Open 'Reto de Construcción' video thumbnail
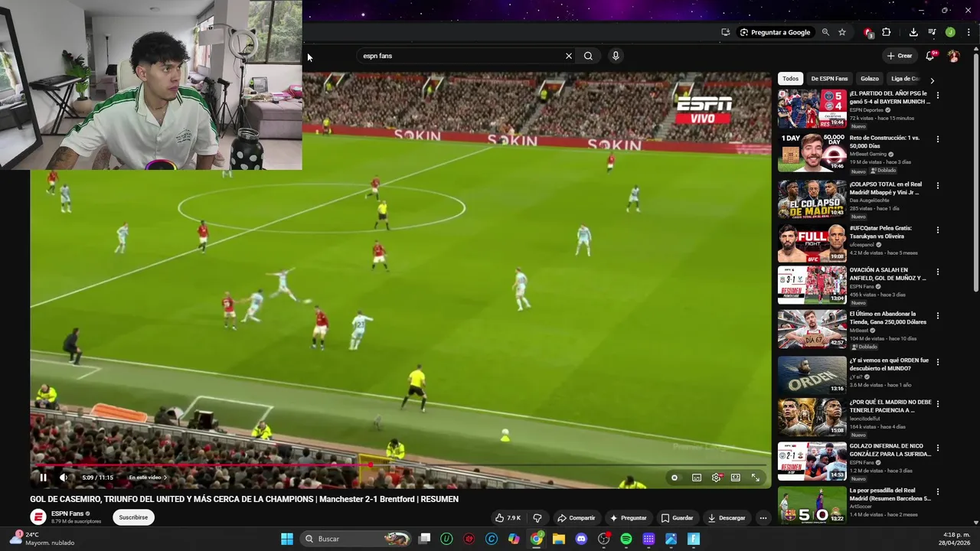Image resolution: width=980 pixels, height=551 pixels. click(x=812, y=152)
